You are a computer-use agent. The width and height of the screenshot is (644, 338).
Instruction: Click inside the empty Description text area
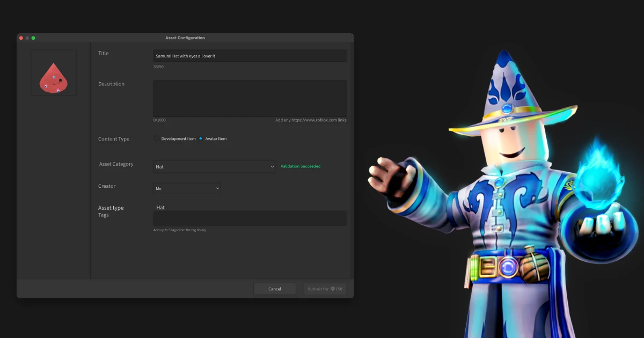pyautogui.click(x=250, y=98)
